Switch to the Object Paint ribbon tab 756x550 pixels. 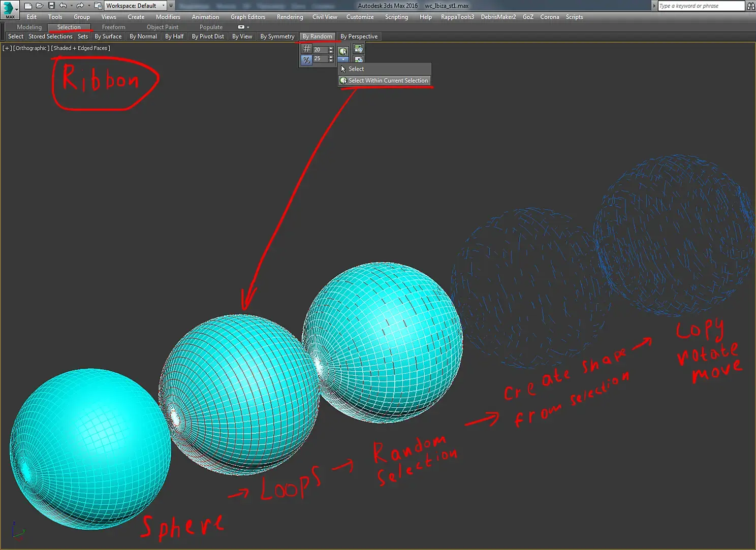click(163, 27)
